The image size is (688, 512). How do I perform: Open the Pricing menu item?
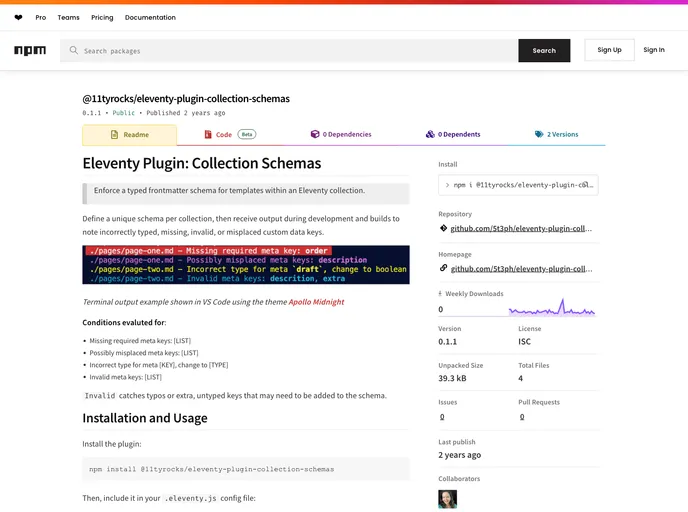tap(102, 17)
